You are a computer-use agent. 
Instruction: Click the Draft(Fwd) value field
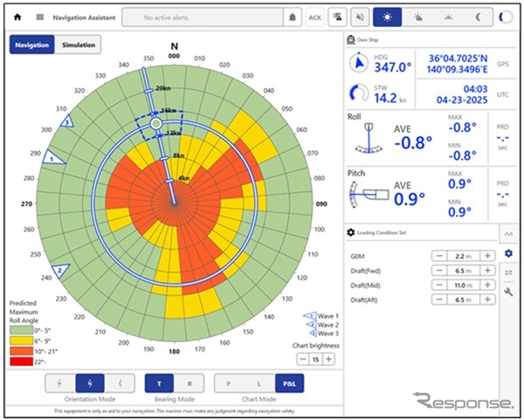(x=463, y=271)
